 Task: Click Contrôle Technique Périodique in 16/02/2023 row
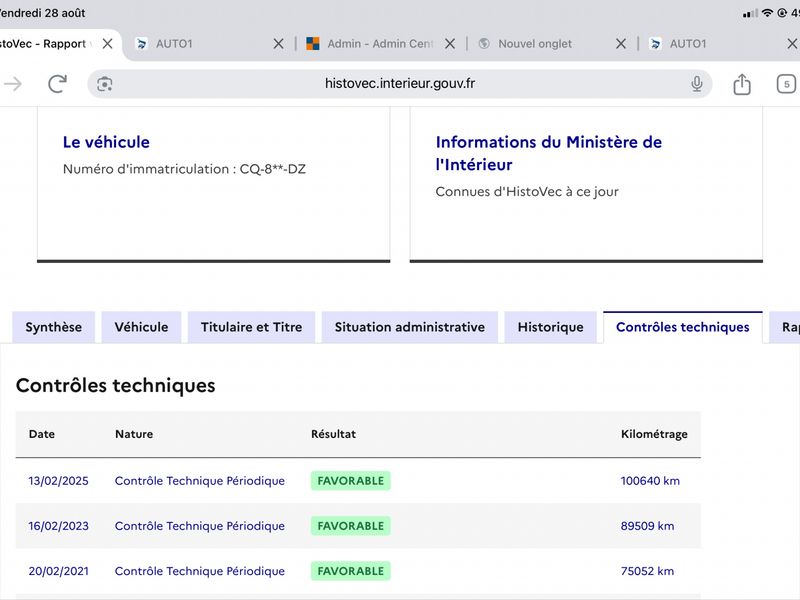click(x=199, y=526)
